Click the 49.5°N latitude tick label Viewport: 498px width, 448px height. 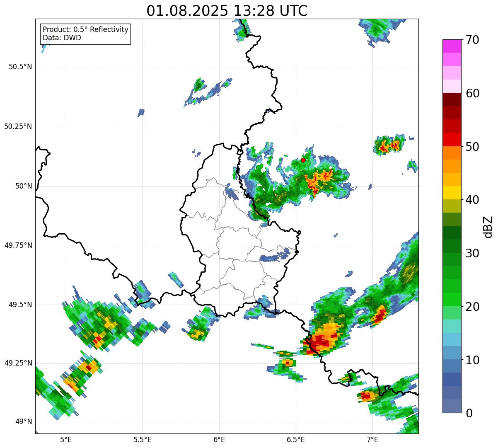(20, 305)
